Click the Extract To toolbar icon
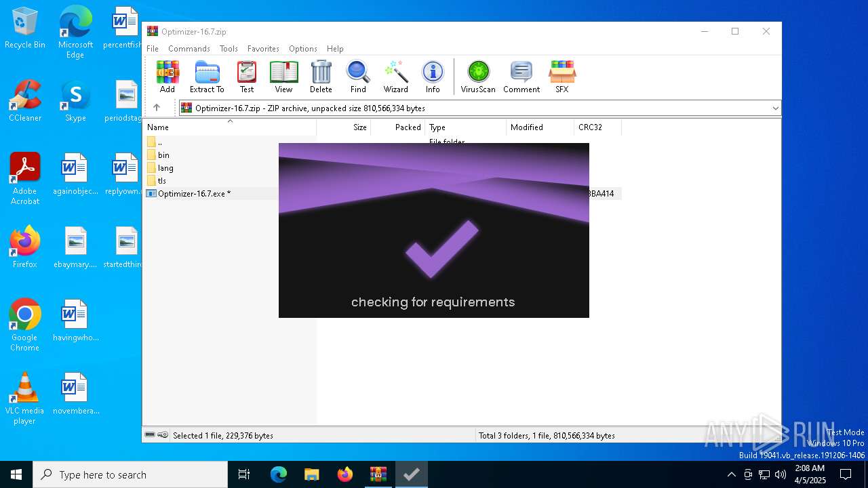This screenshot has height=488, width=868. point(207,77)
